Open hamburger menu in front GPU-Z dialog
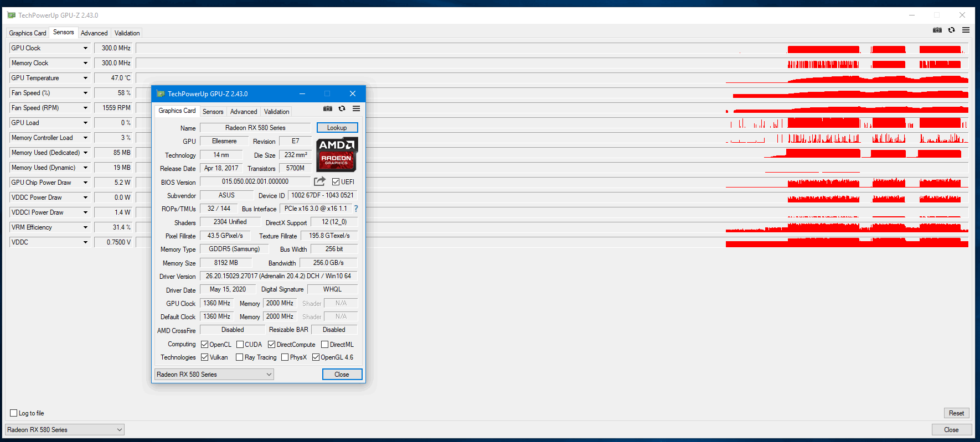The image size is (980, 442). [x=356, y=108]
